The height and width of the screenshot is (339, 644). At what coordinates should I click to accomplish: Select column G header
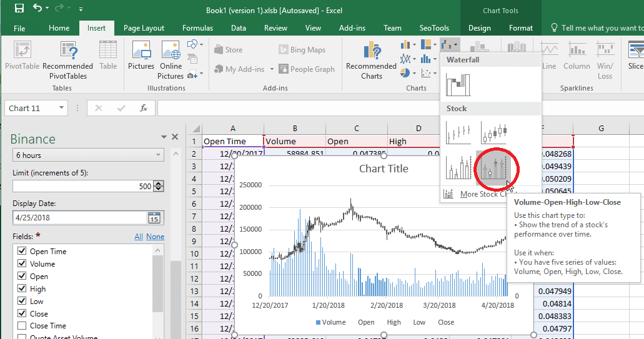click(x=601, y=129)
